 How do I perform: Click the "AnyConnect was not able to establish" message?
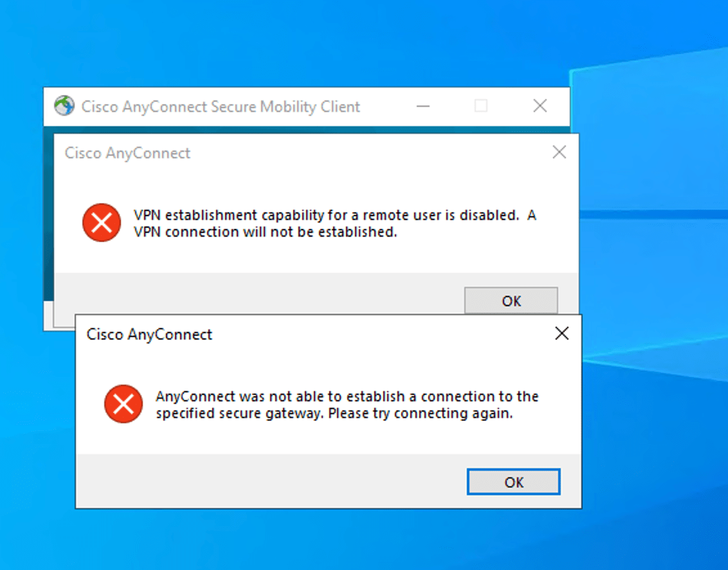point(347,405)
